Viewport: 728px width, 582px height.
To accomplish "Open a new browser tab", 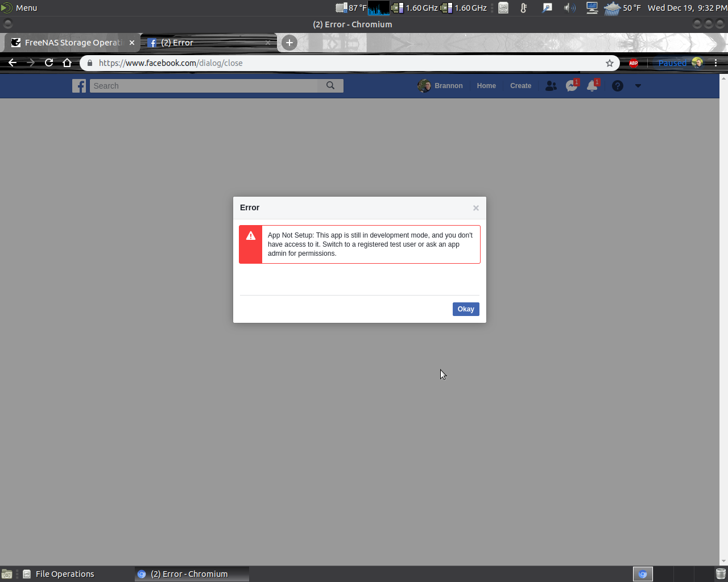I will click(x=289, y=43).
